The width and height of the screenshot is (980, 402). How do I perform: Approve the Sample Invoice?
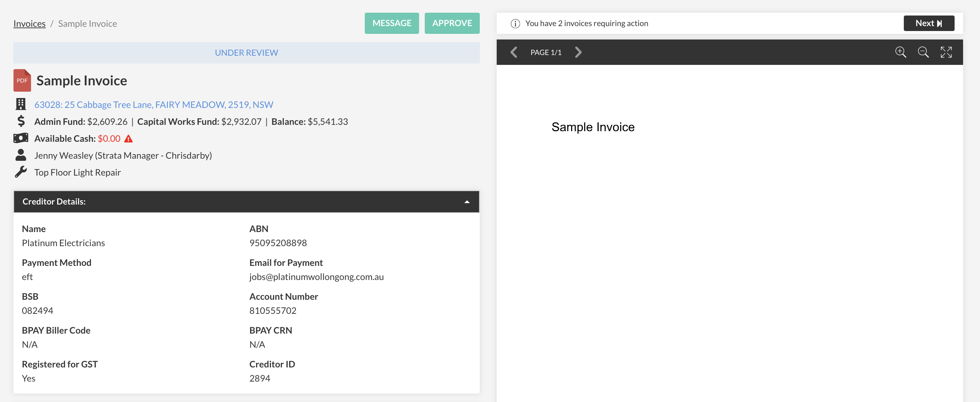click(452, 23)
